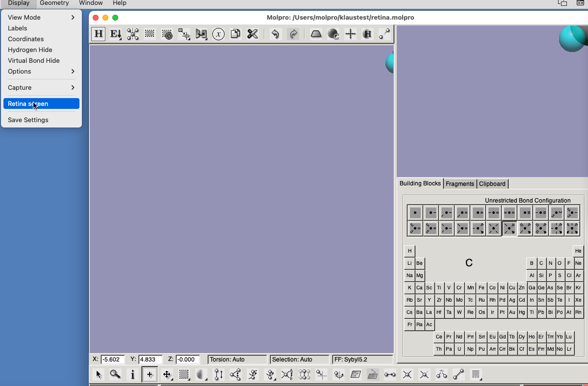This screenshot has width=588, height=386.
Task: Open the Torsion: Auto dropdown
Action: (237, 359)
